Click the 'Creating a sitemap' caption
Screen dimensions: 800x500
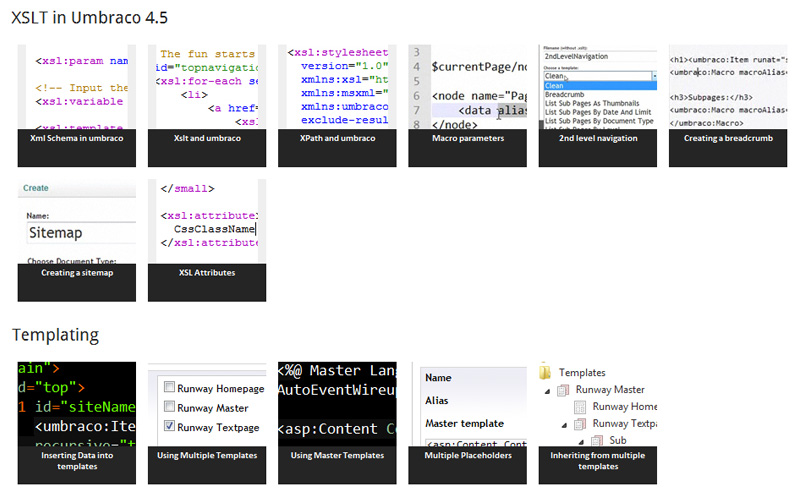click(x=77, y=273)
